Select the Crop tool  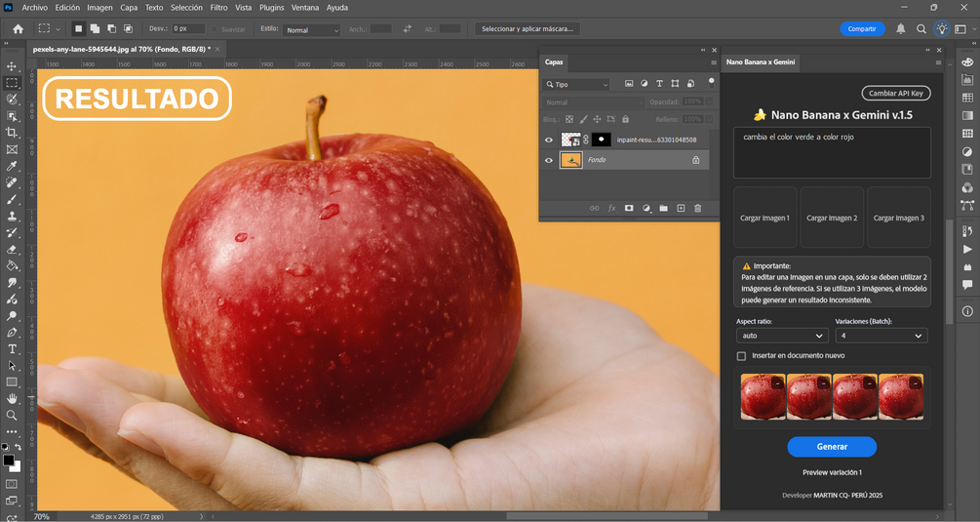point(12,133)
